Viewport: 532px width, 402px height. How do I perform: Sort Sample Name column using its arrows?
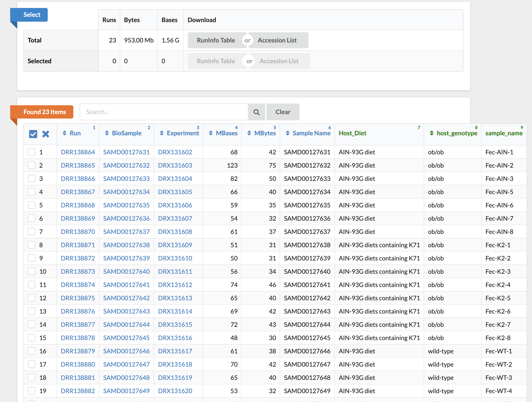tap(287, 133)
